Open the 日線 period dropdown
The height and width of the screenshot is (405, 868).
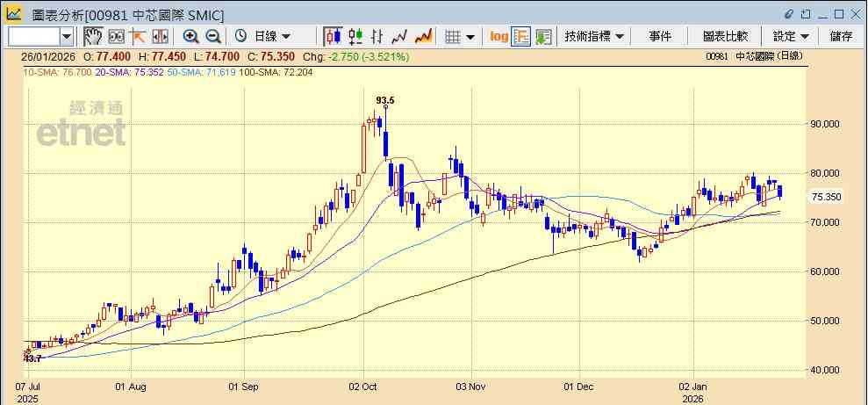(x=272, y=37)
